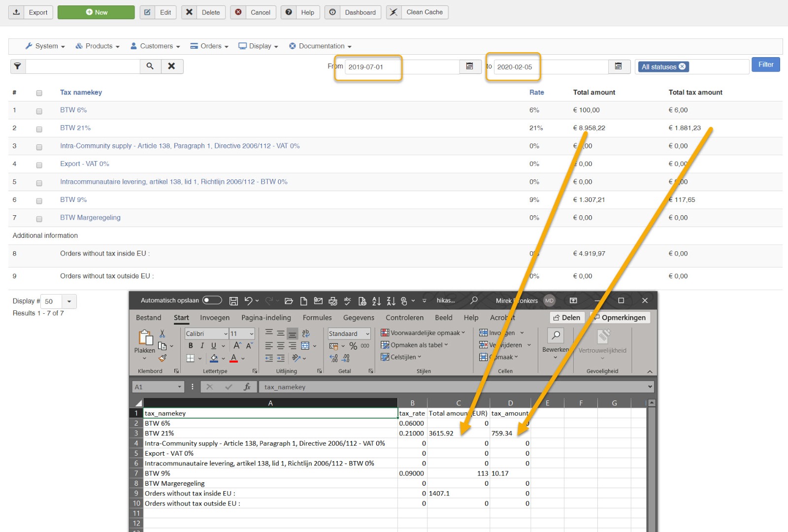Check the select-all checkbox in table header
The height and width of the screenshot is (532, 788).
pyautogui.click(x=39, y=93)
